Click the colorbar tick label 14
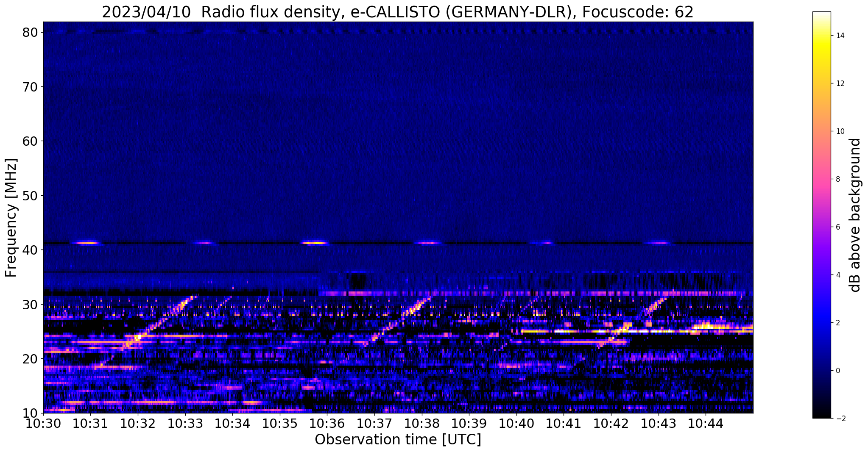 tap(840, 36)
